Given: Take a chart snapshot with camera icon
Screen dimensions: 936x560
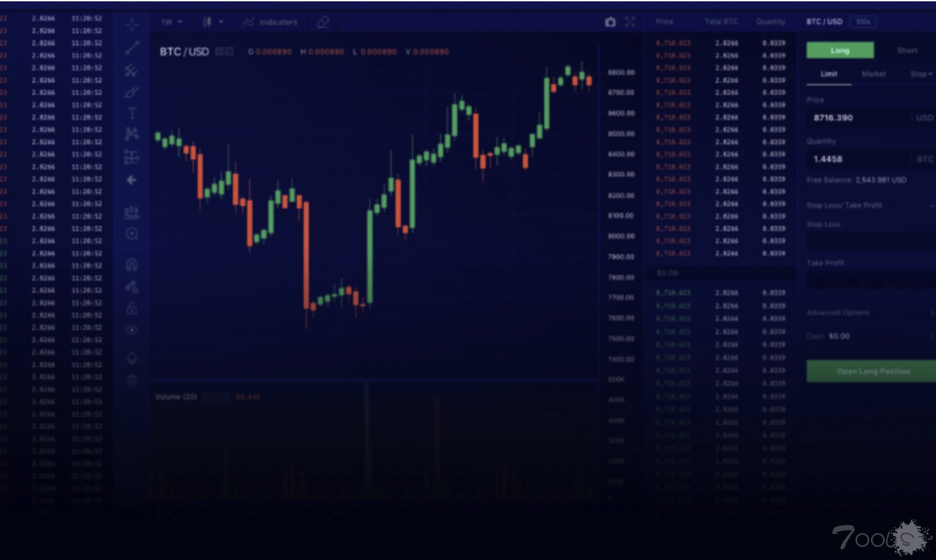Looking at the screenshot, I should coord(610,22).
